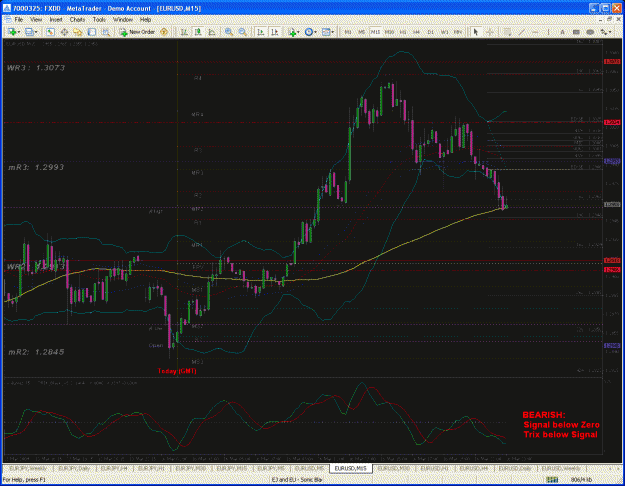Select the Crosshair tool
The image size is (625, 486).
point(490,32)
